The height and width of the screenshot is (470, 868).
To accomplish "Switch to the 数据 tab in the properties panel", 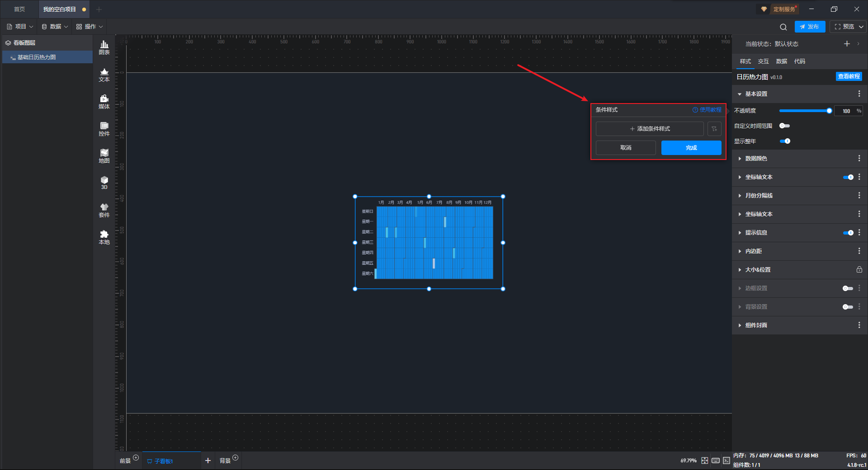I will tap(781, 61).
